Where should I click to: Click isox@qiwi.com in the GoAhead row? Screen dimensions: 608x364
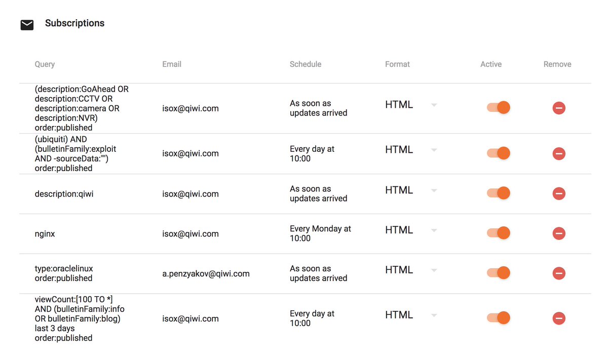click(191, 108)
